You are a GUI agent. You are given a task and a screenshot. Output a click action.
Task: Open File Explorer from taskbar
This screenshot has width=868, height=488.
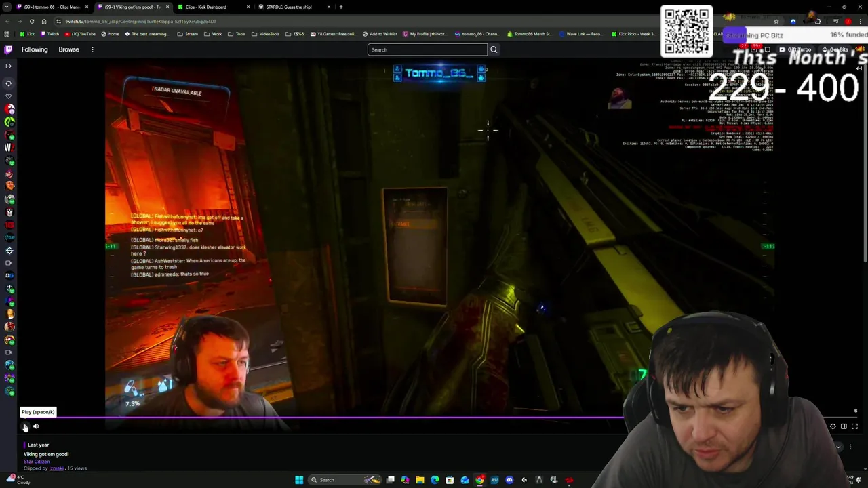tap(420, 480)
